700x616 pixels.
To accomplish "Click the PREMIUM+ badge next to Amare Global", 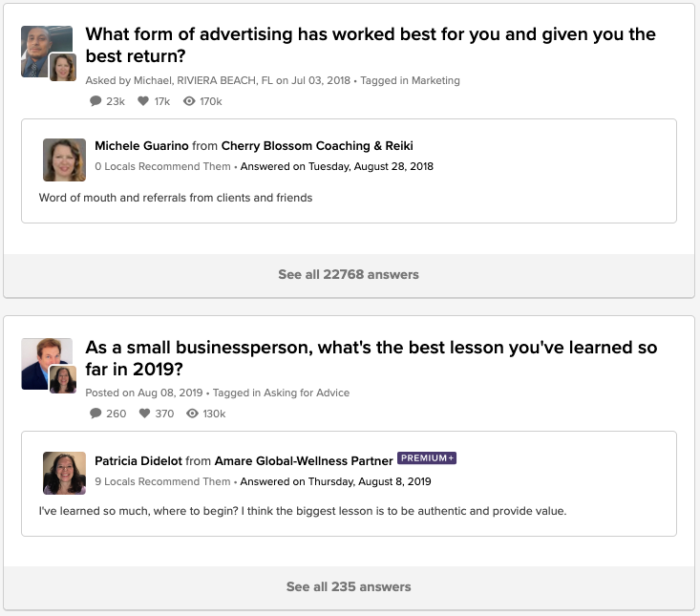I will 427,458.
